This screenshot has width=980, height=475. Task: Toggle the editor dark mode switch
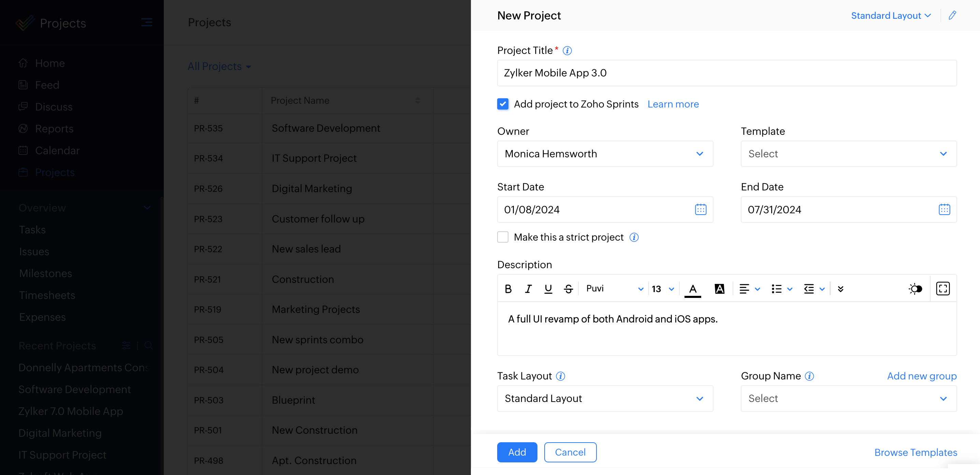915,289
